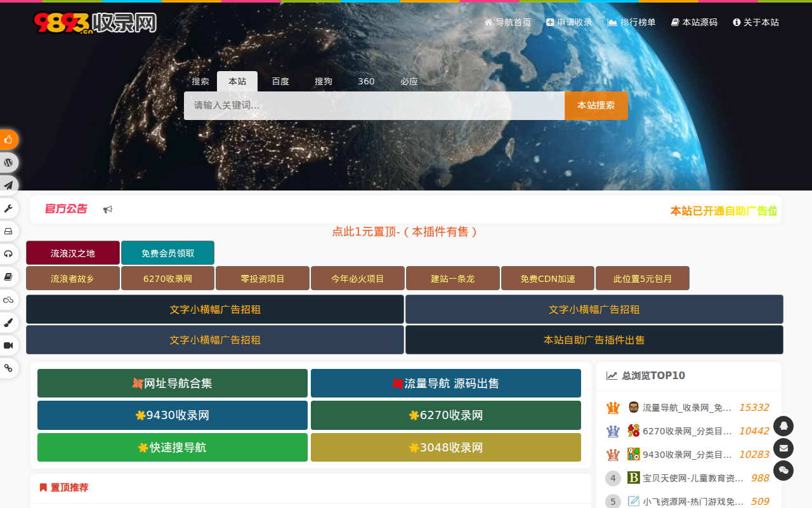Open WeChat contact floating button
The image size is (812, 508).
[x=783, y=471]
